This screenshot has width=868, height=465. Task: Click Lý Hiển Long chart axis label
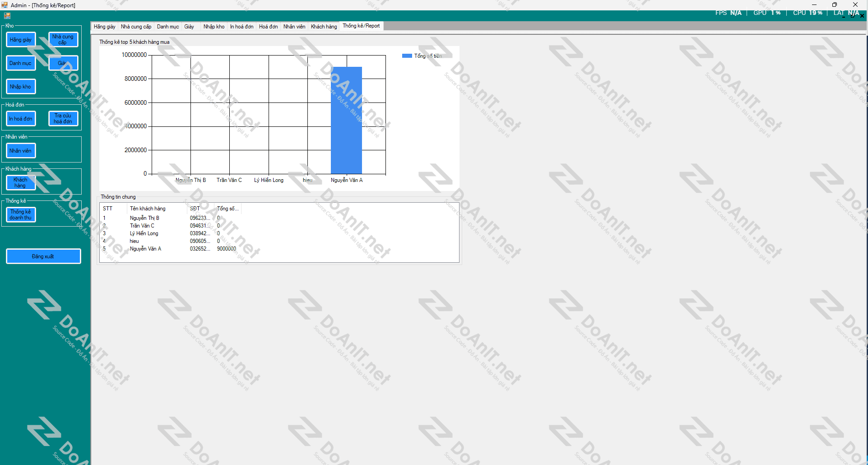coord(269,180)
